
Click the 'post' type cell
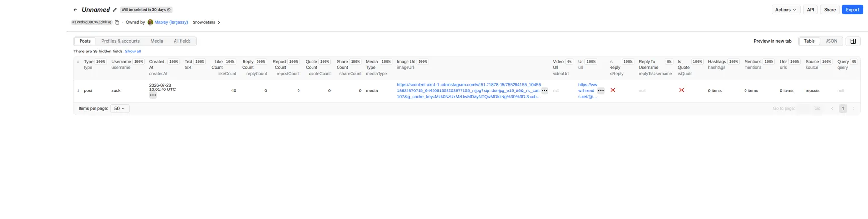(88, 91)
